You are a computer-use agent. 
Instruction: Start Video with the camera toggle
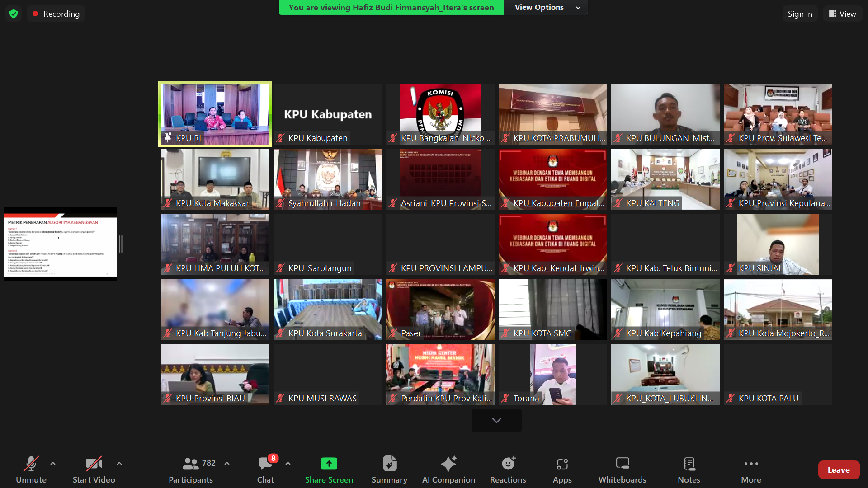coord(94,464)
